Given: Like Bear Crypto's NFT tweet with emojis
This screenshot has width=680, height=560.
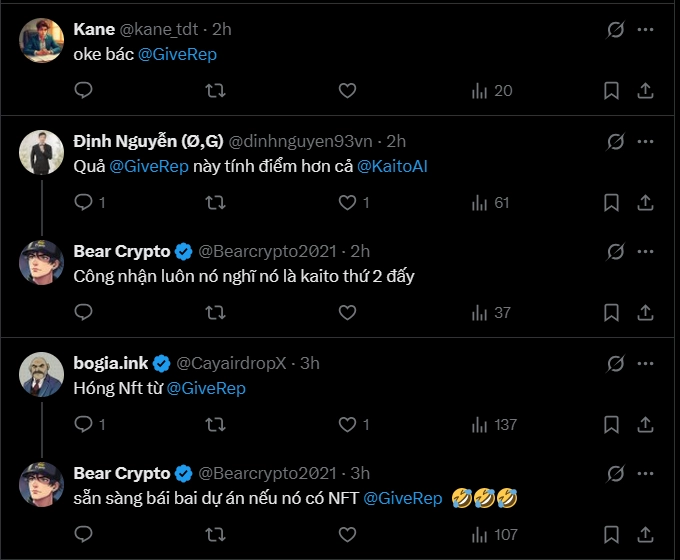Looking at the screenshot, I should [347, 534].
